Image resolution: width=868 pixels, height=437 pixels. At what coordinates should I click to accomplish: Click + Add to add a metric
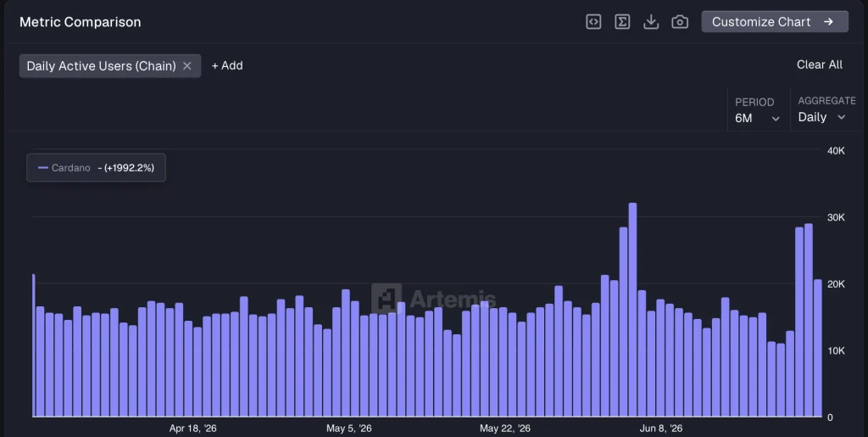(x=227, y=65)
